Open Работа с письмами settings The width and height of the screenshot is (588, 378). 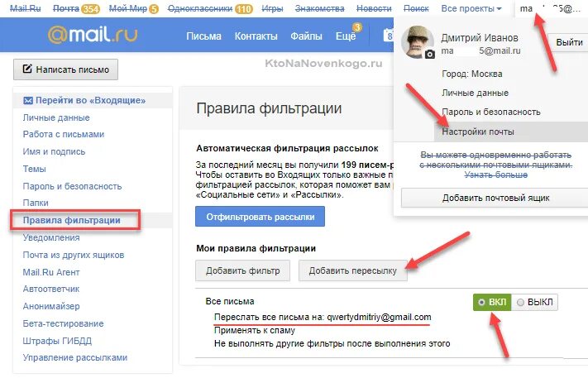coord(64,134)
